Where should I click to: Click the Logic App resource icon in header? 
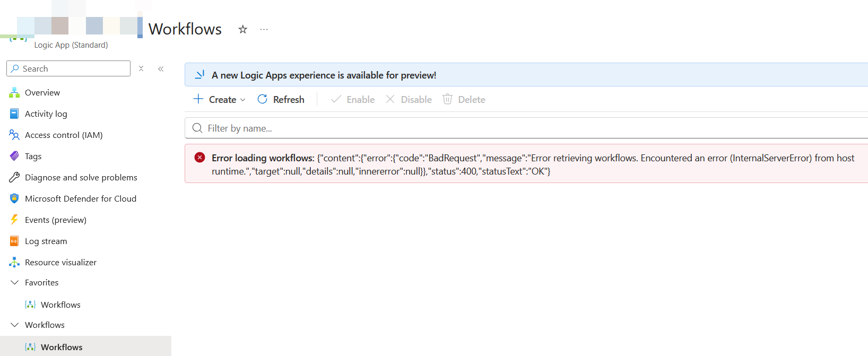(18, 38)
